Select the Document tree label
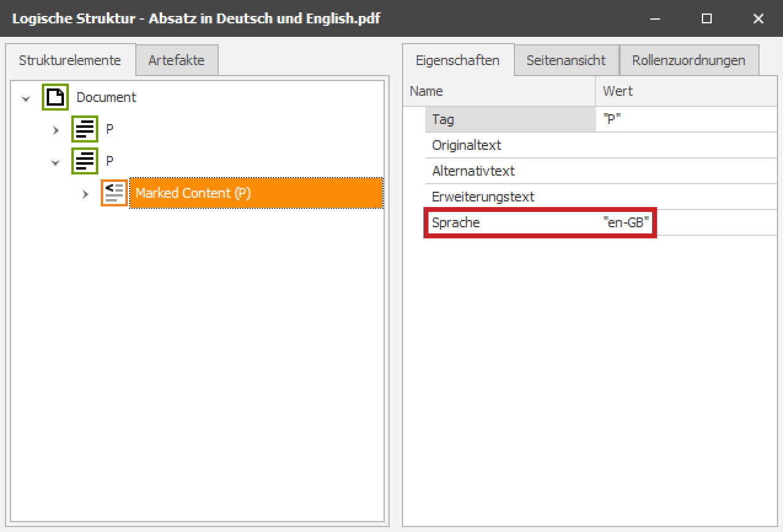Viewport: 783px width, 532px height. tap(106, 97)
